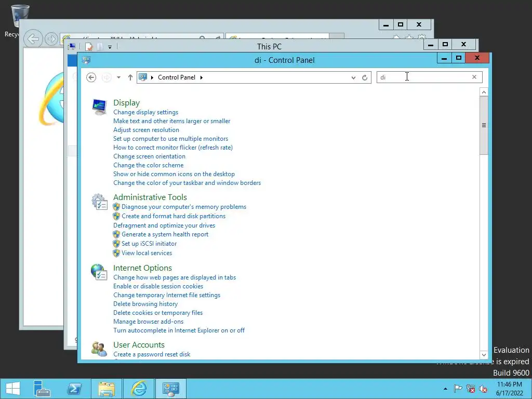Launch PowerShell from taskbar
The height and width of the screenshot is (399, 532).
pos(74,389)
